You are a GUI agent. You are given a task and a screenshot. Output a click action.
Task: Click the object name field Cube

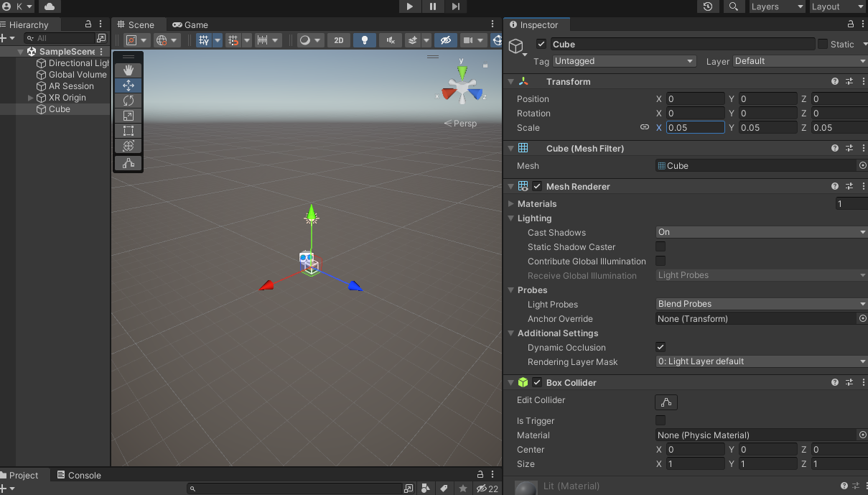tap(682, 45)
